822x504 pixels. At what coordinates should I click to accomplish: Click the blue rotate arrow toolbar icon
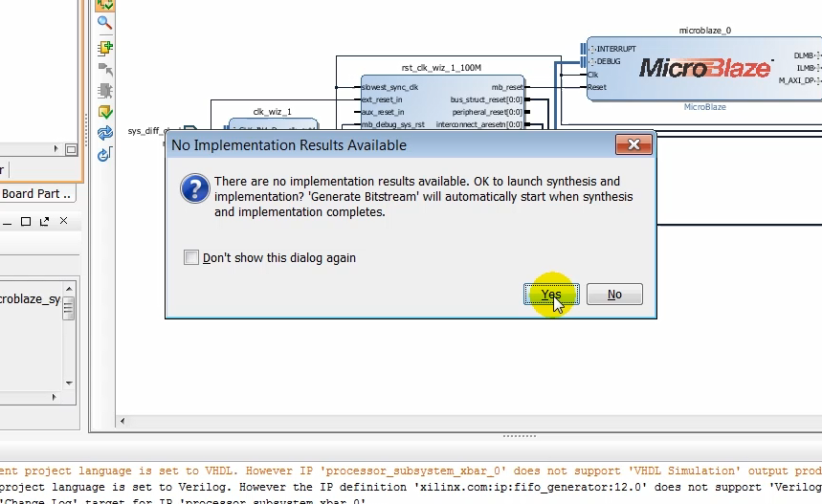coord(105,154)
